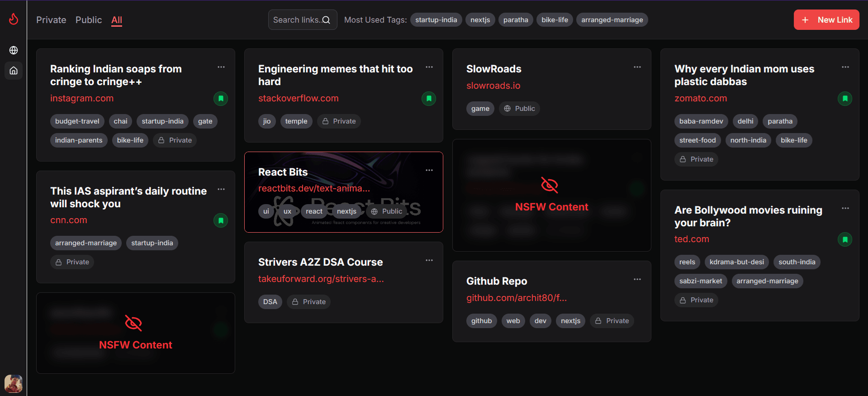Open options menu on Ranking Indian soaps card
The image size is (868, 396).
pyautogui.click(x=221, y=67)
